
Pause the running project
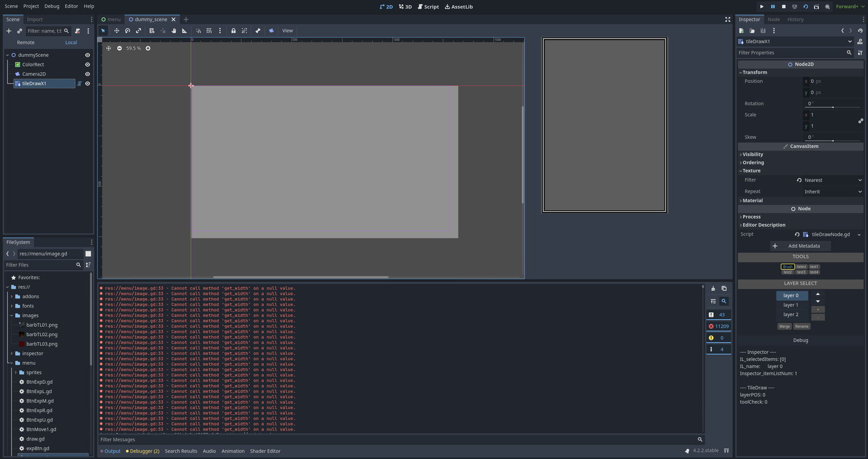tap(773, 7)
